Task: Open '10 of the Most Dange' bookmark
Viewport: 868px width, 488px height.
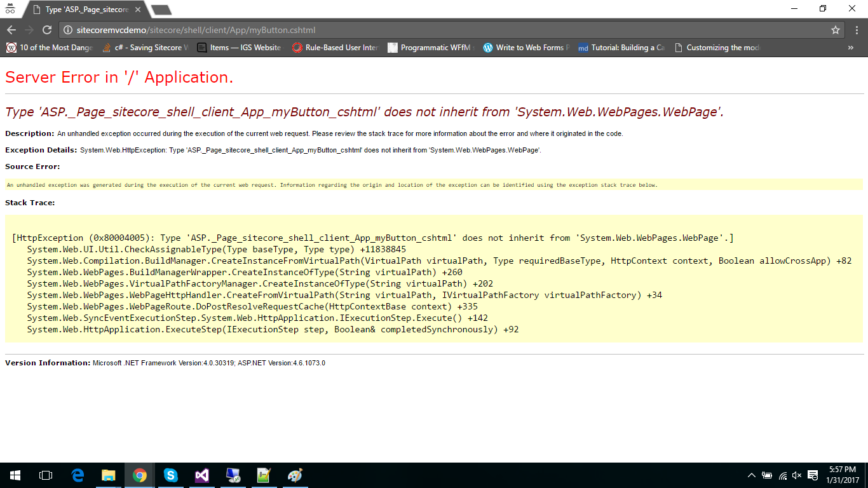Action: [50, 48]
